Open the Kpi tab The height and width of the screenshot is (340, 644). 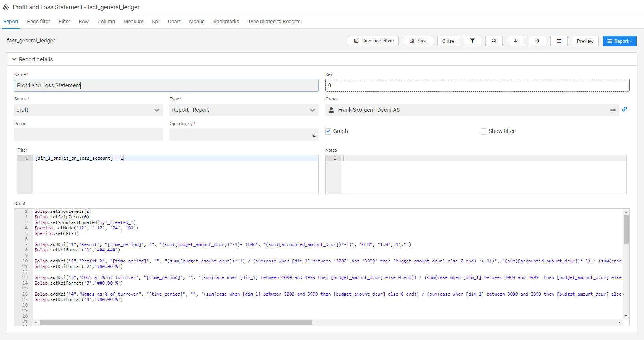pyautogui.click(x=155, y=22)
